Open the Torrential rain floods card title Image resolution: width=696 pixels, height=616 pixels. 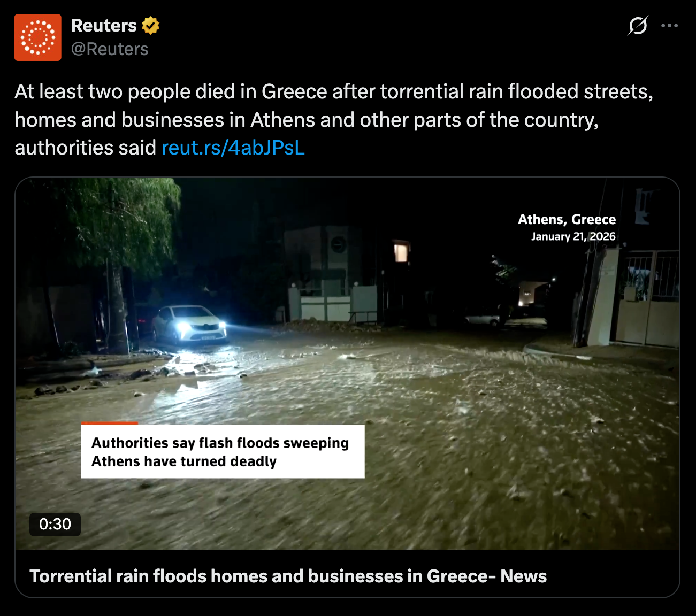288,576
